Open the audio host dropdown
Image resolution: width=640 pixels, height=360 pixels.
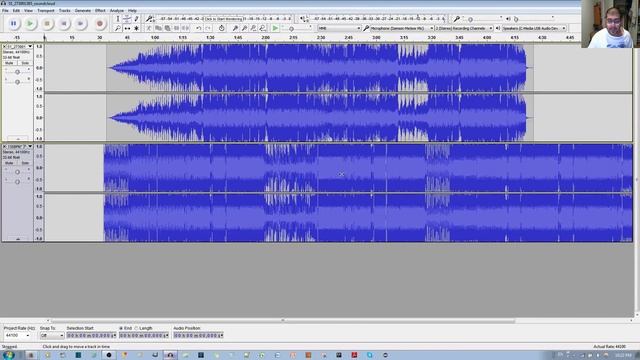339,28
